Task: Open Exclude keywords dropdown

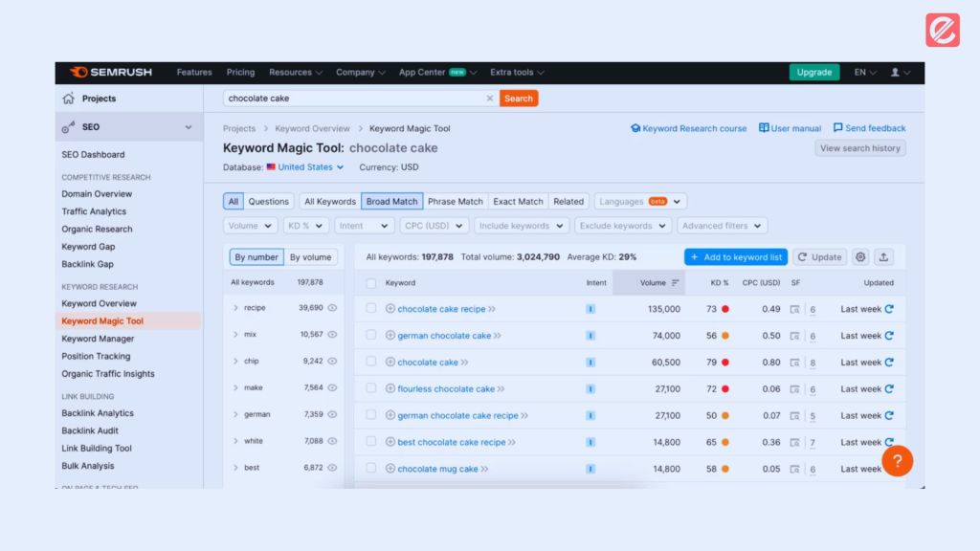Action: tap(622, 226)
